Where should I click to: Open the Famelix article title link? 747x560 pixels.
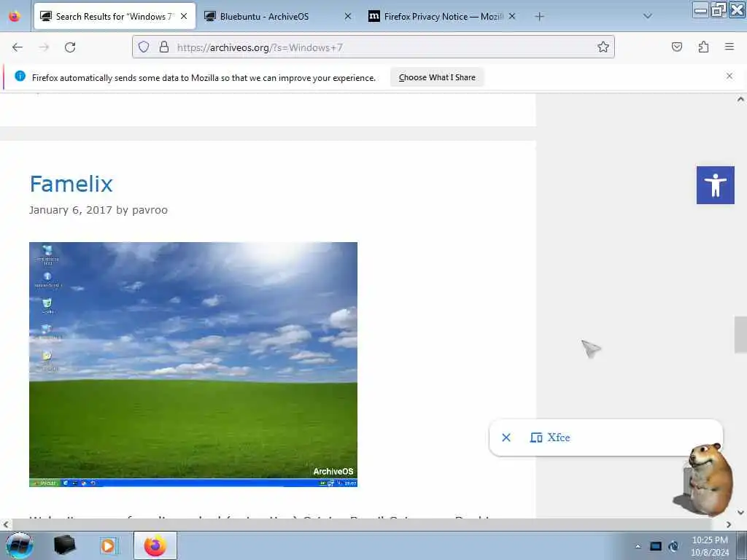(x=71, y=184)
